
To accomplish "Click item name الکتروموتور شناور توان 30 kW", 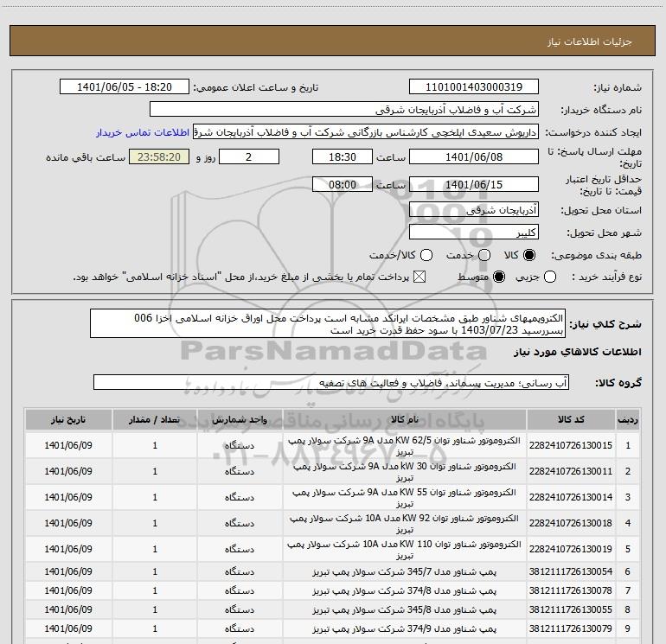I will pyautogui.click(x=405, y=472).
